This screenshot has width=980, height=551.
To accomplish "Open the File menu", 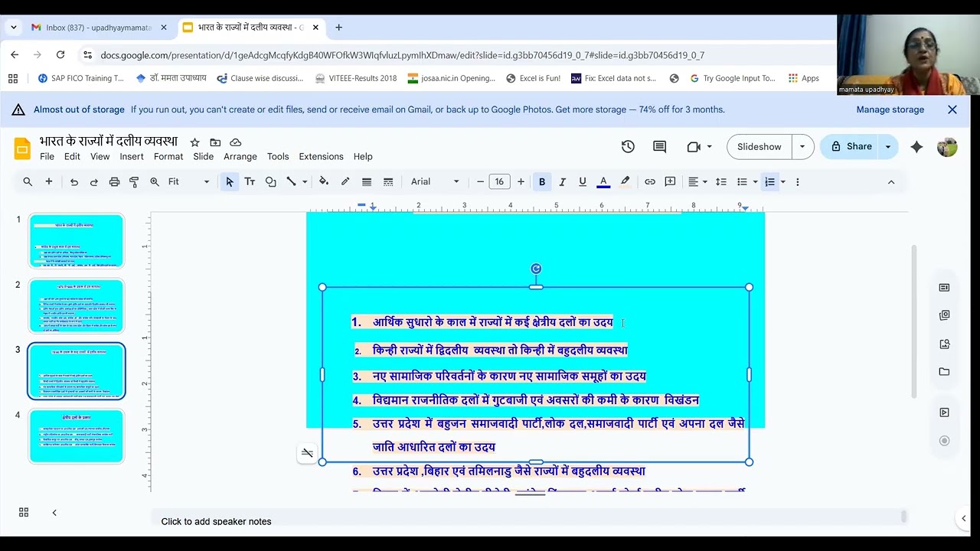I will (x=47, y=156).
